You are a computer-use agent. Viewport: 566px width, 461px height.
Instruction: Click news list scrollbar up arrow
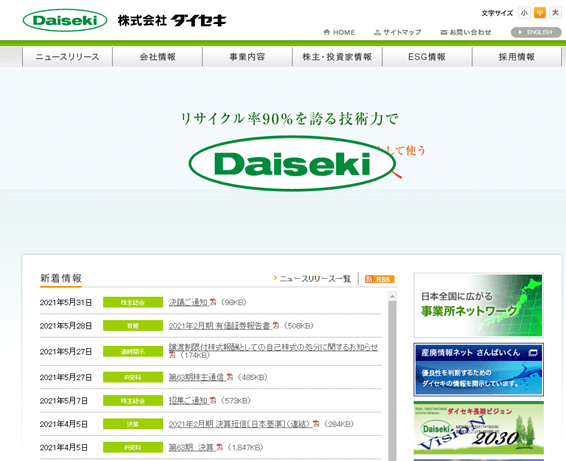click(x=392, y=296)
